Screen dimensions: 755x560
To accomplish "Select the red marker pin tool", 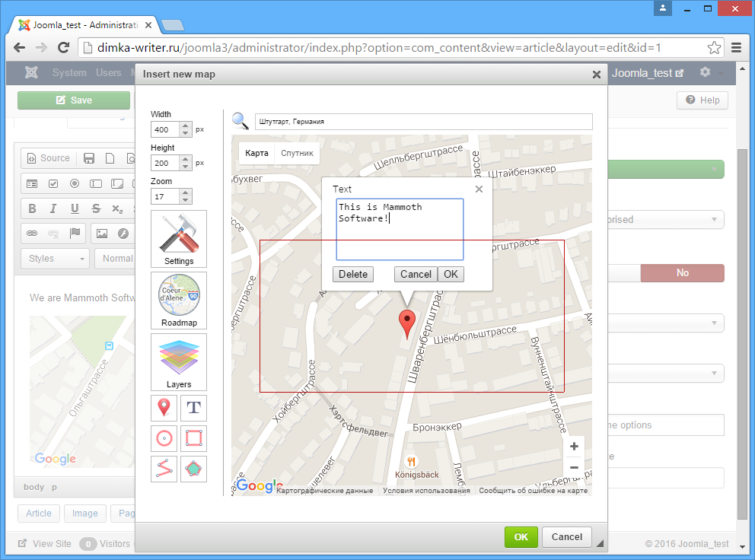I will pyautogui.click(x=164, y=408).
